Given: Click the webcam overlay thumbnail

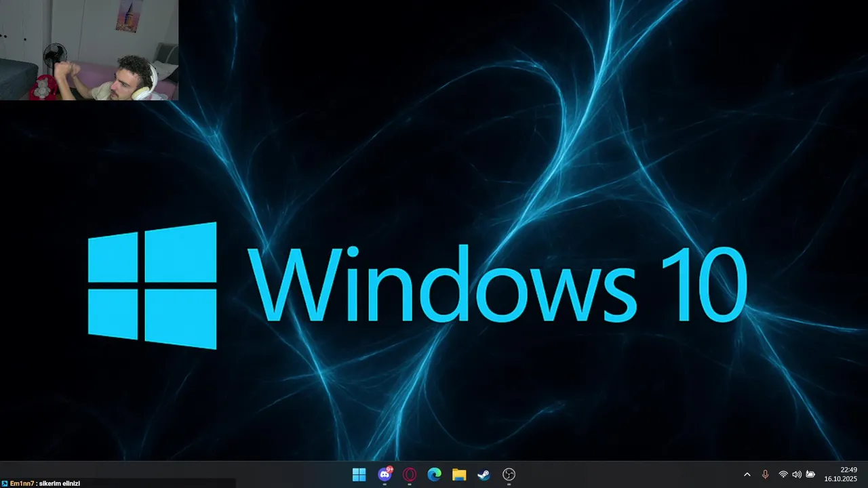Looking at the screenshot, I should (x=90, y=50).
